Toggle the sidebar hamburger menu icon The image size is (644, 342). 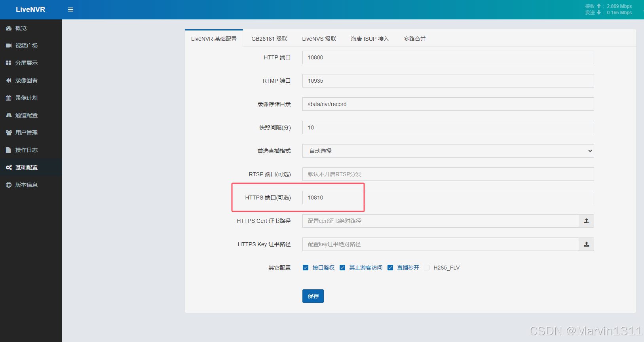point(70,9)
